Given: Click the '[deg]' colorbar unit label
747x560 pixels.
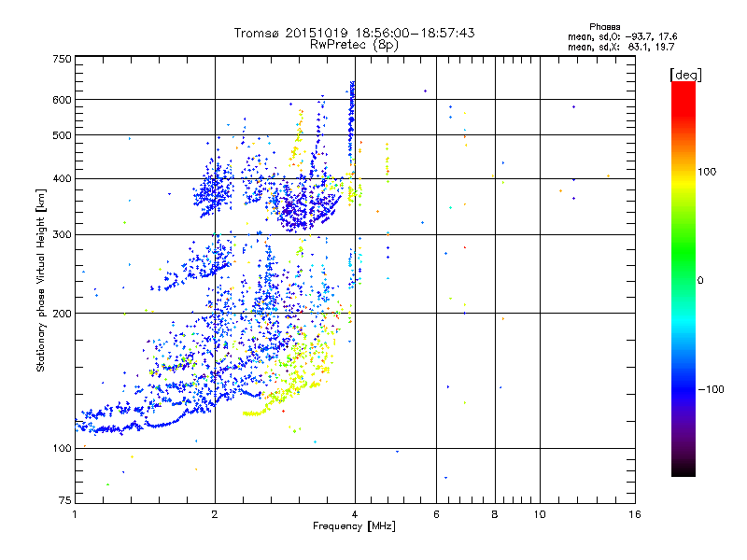Looking at the screenshot, I should click(x=685, y=75).
